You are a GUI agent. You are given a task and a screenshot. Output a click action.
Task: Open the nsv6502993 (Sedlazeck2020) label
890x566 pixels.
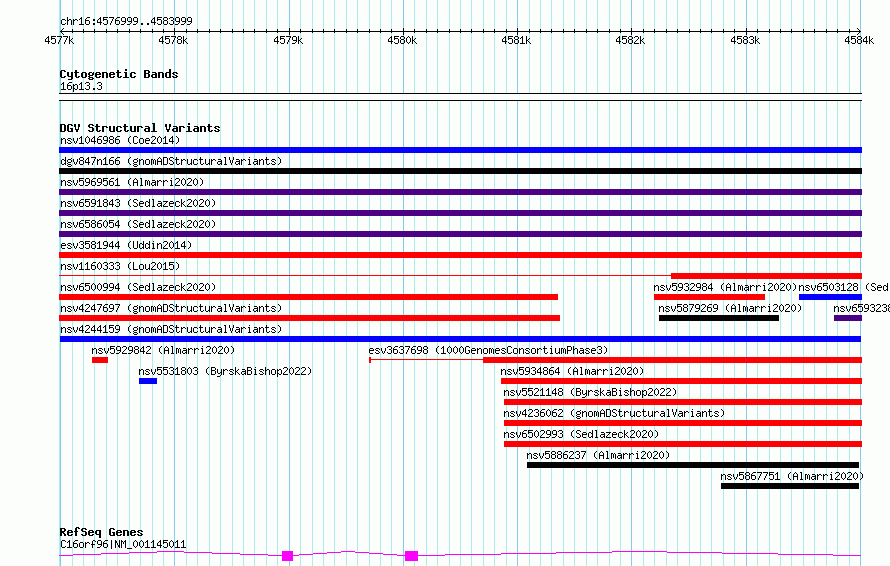581,434
